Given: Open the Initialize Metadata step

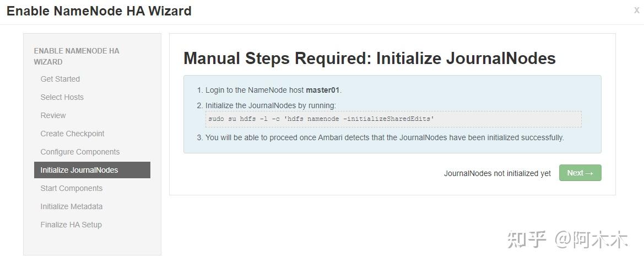Looking at the screenshot, I should (71, 206).
